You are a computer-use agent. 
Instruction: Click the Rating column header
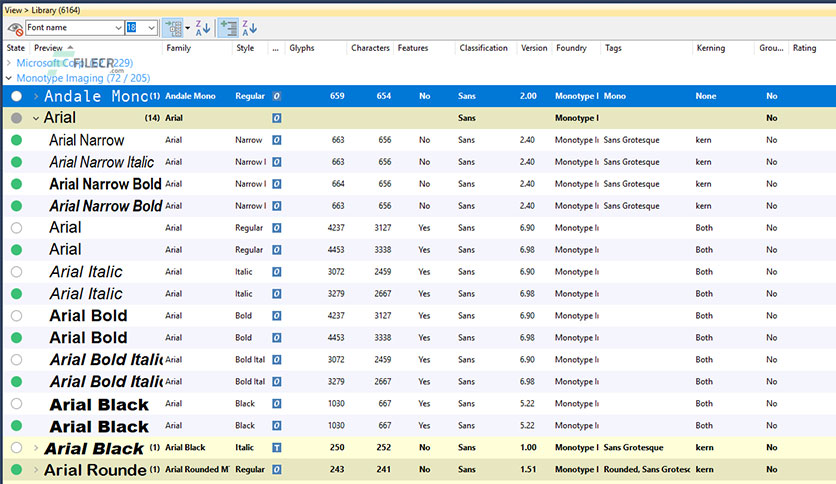pyautogui.click(x=804, y=48)
